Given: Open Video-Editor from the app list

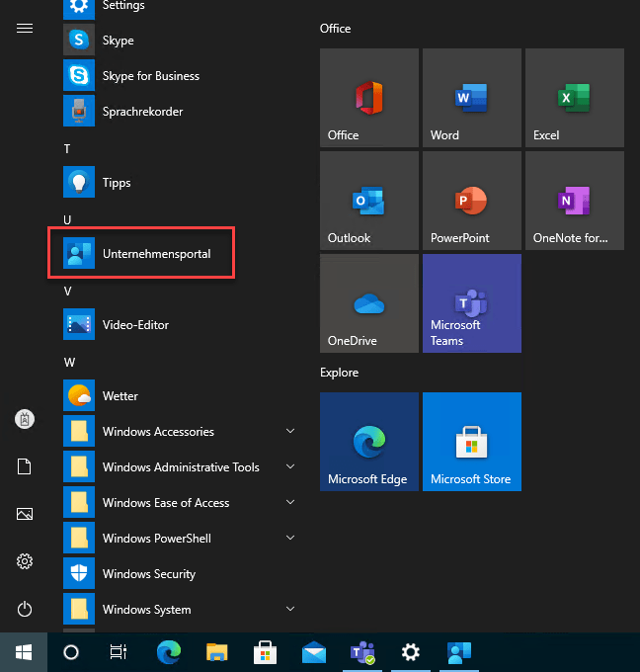Looking at the screenshot, I should pyautogui.click(x=135, y=325).
